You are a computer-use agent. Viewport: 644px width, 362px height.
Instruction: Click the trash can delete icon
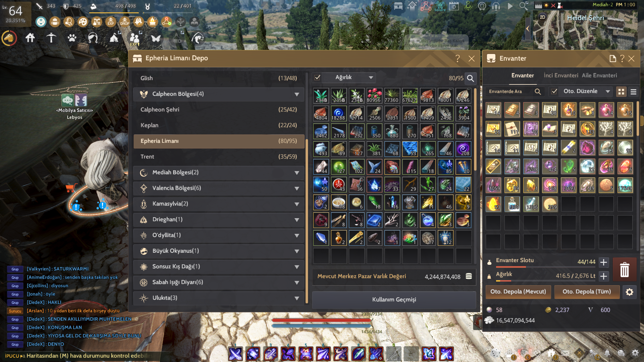[x=625, y=269]
